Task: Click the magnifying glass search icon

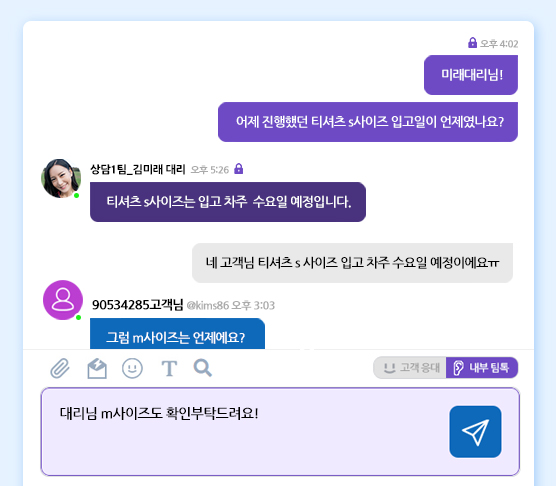Action: [x=202, y=368]
